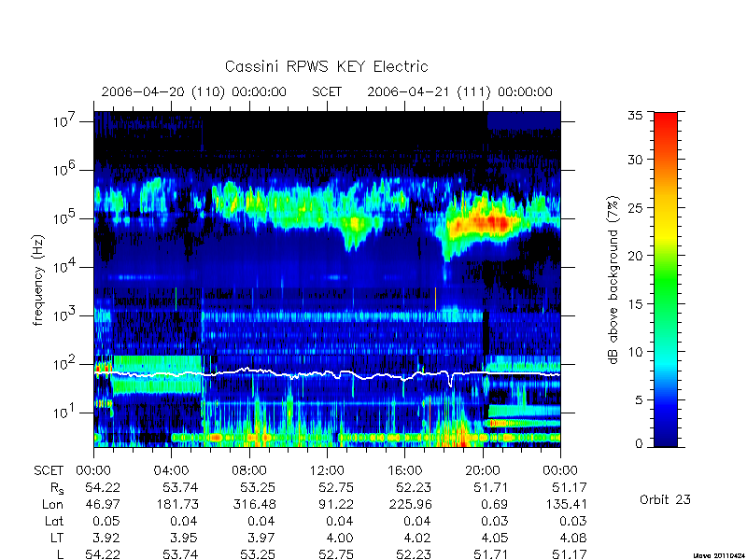Click the "frequency (Hz)" vertical axis label
The width and height of the screenshot is (747, 560).
tap(38, 280)
